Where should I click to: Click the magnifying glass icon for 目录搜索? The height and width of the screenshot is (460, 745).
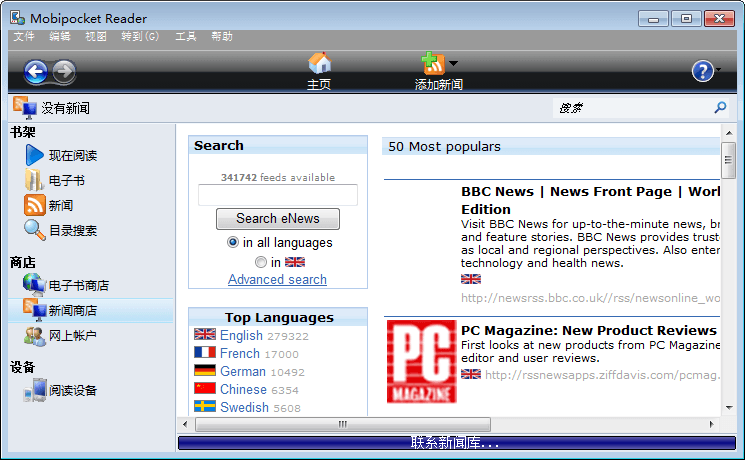click(x=35, y=230)
